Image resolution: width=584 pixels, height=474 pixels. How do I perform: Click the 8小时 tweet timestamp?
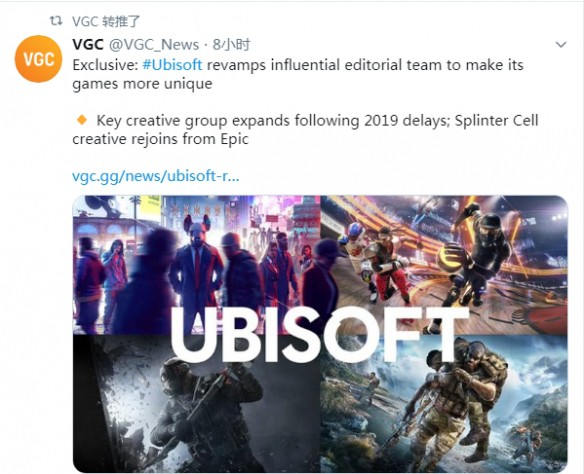[231, 45]
